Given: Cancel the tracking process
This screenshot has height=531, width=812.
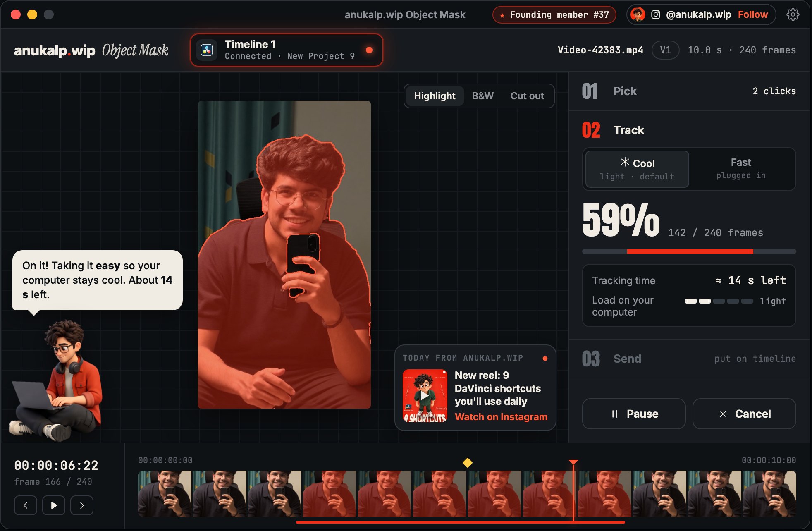Looking at the screenshot, I should [x=744, y=414].
